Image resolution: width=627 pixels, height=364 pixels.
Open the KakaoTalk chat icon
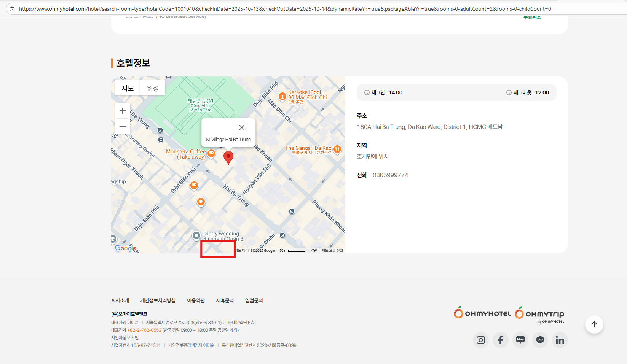[540, 340]
